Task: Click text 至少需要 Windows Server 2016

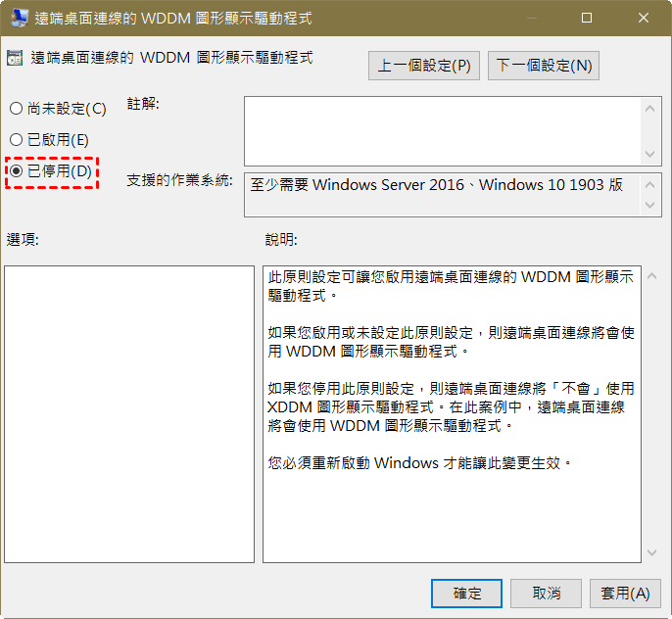Action: [357, 185]
